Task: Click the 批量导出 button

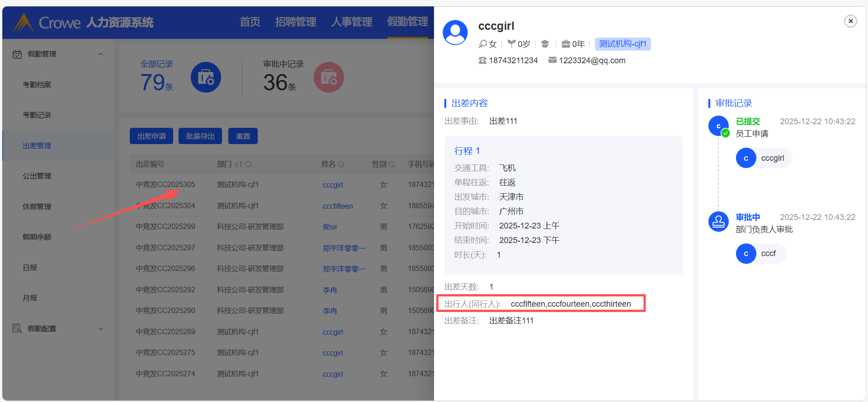Action: click(x=200, y=136)
